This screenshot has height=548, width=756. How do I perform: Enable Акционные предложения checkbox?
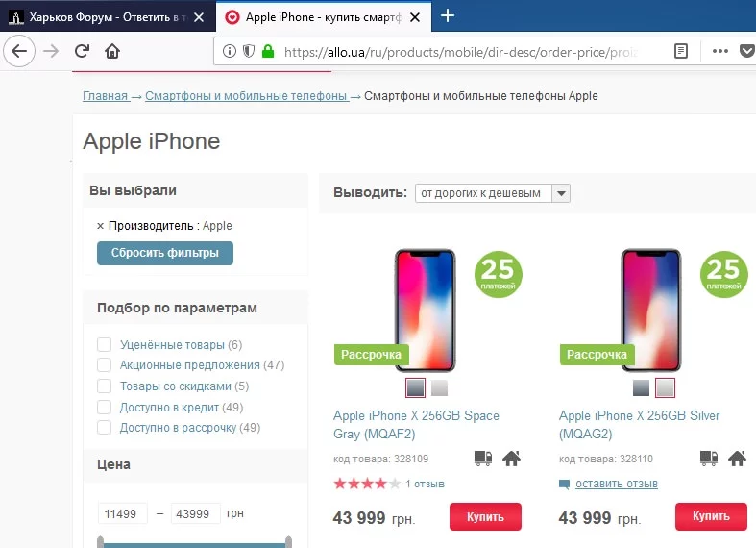(105, 365)
